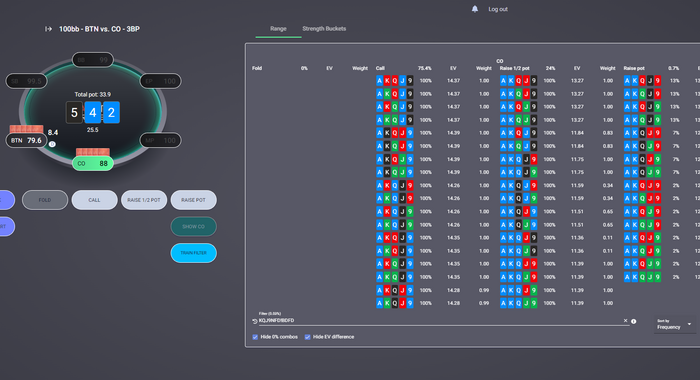
Task: Select the BB seat with 99 stack
Action: point(93,60)
